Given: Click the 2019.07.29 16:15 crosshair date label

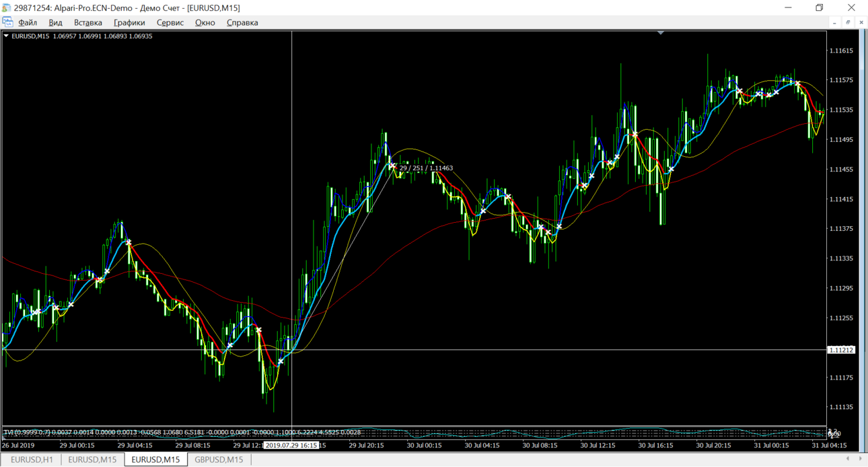Looking at the screenshot, I should click(x=291, y=445).
